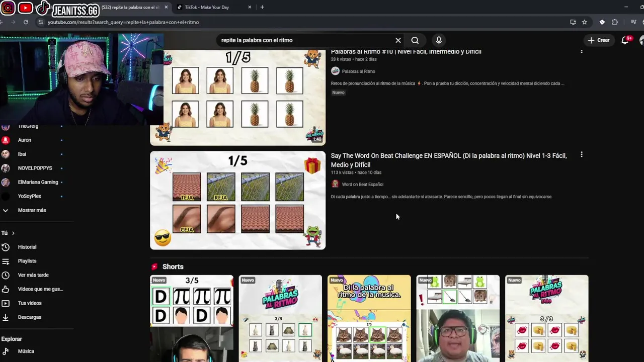Open three-dot menu for Palabras al Ritmo #10 video

pos(582,51)
